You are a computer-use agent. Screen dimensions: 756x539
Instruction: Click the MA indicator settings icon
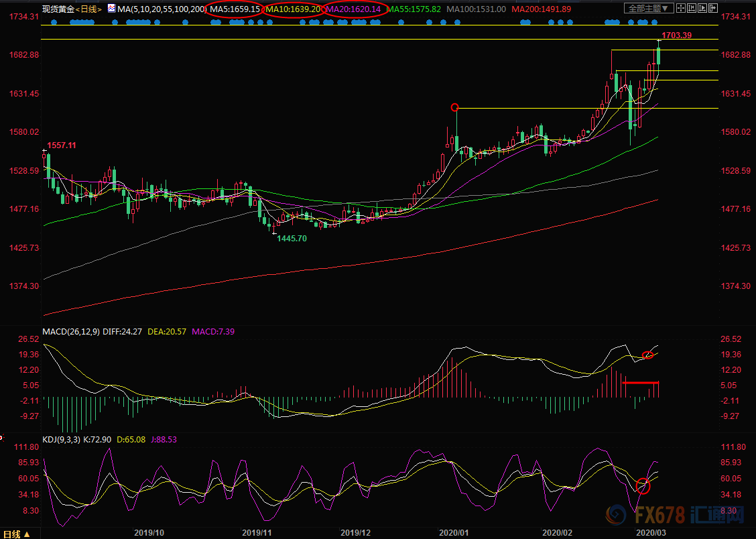[111, 8]
